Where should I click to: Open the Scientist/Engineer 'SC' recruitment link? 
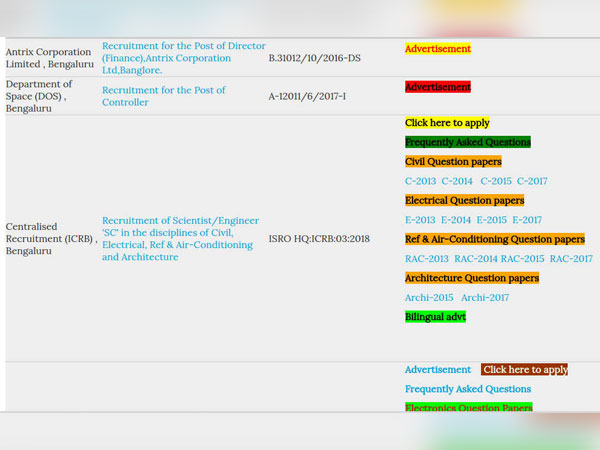click(x=180, y=238)
